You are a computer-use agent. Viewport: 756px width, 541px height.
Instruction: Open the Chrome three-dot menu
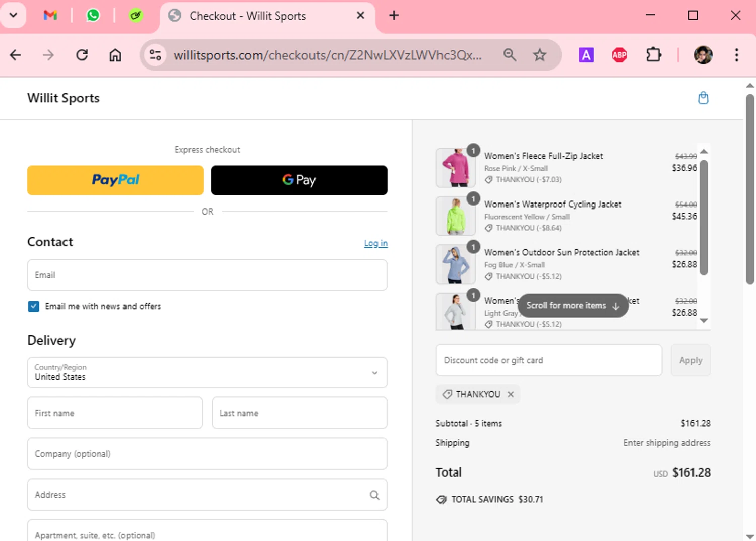tap(736, 55)
